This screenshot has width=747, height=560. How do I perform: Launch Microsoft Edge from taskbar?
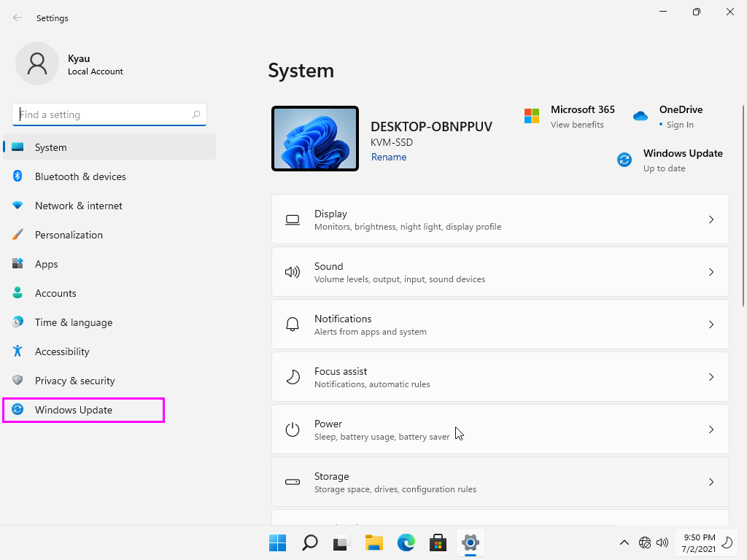406,542
